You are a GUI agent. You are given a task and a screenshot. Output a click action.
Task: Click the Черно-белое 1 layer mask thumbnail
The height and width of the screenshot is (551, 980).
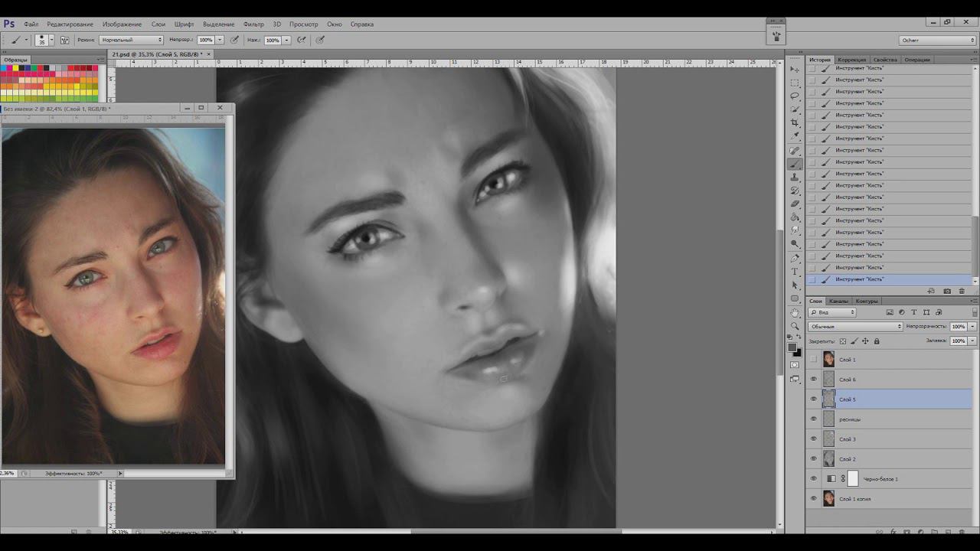click(853, 479)
